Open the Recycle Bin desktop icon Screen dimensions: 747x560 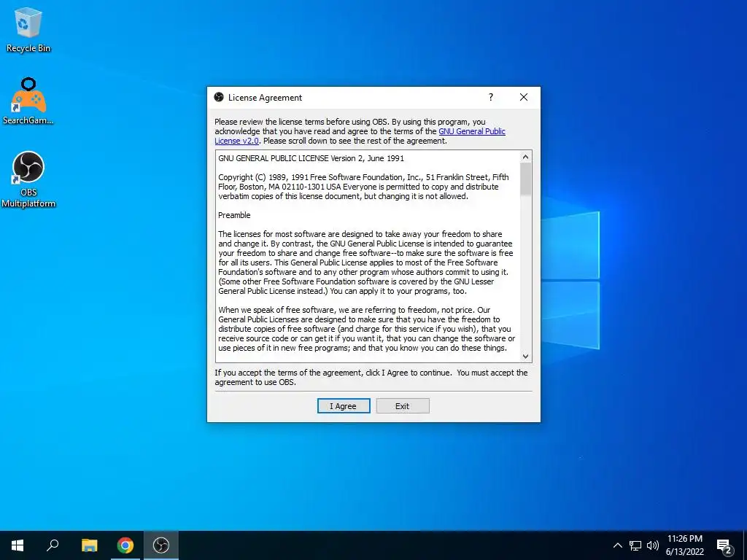(x=28, y=30)
